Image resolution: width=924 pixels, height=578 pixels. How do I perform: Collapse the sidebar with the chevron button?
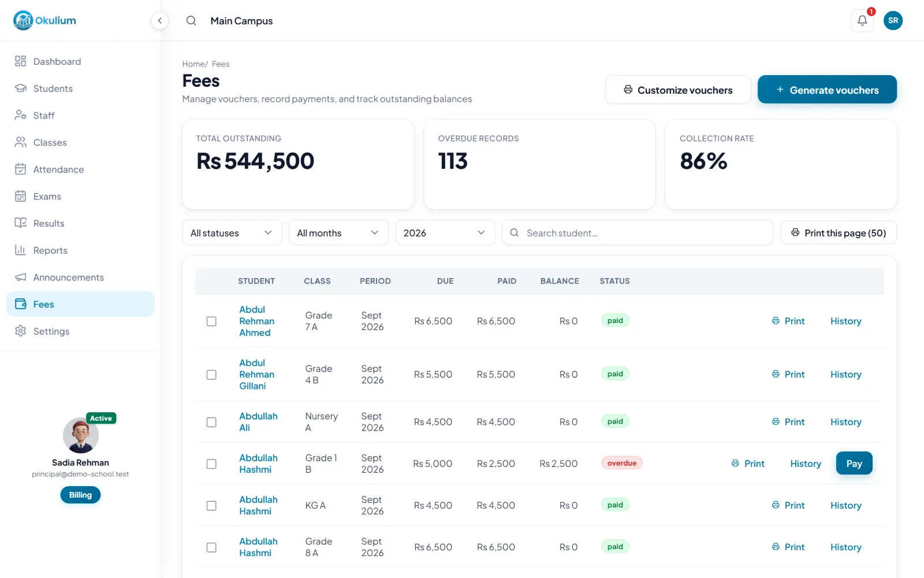159,21
